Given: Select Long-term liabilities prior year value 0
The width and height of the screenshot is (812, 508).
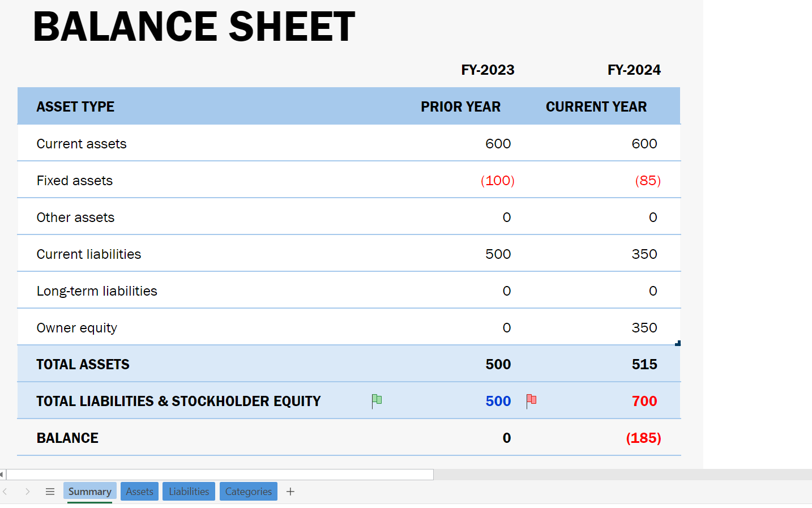Looking at the screenshot, I should pyautogui.click(x=507, y=291).
